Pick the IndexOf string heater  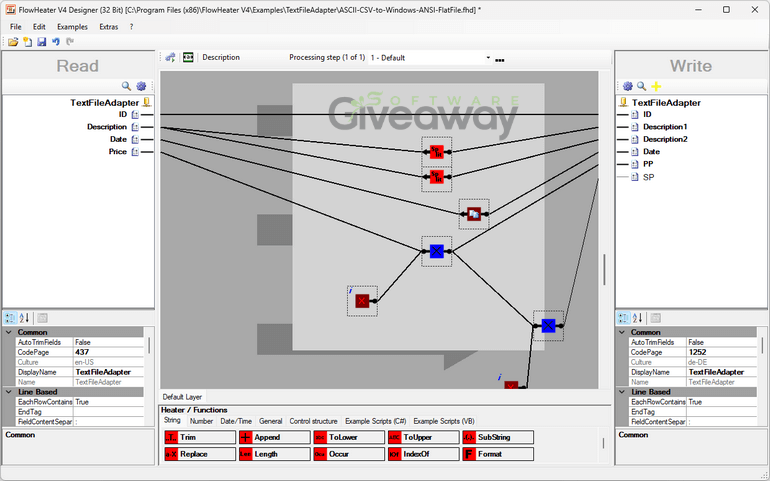coord(423,454)
